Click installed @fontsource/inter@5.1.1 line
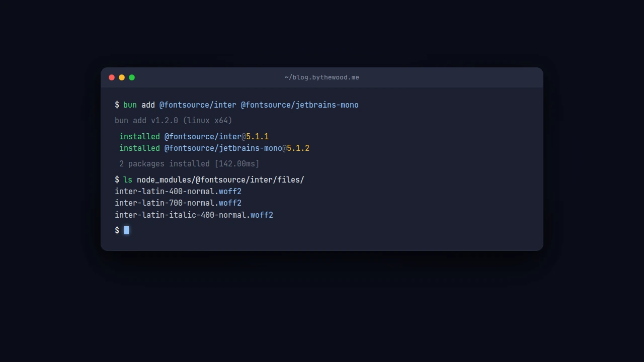644x362 pixels. (x=194, y=137)
